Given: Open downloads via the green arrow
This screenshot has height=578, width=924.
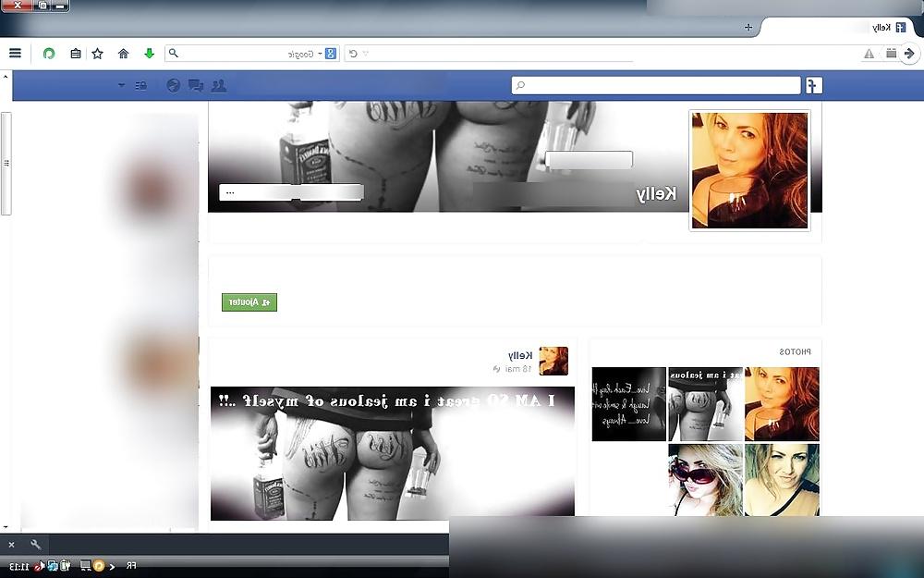Looking at the screenshot, I should click(149, 54).
